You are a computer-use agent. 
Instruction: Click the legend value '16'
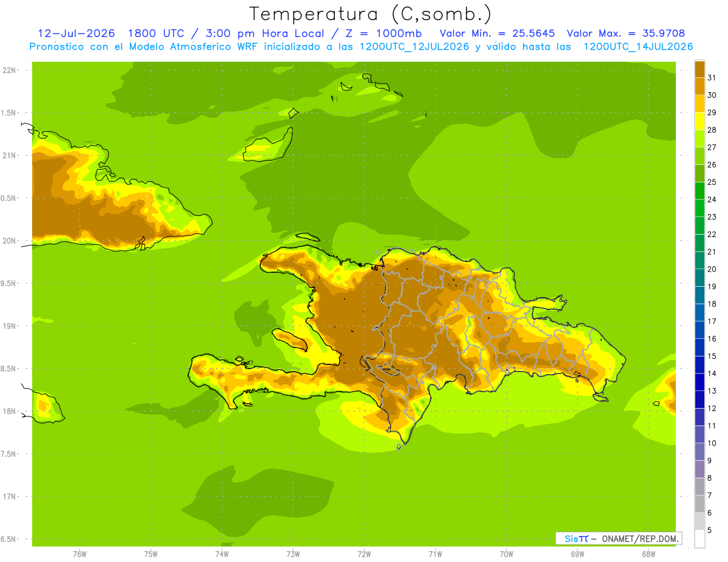pos(712,338)
